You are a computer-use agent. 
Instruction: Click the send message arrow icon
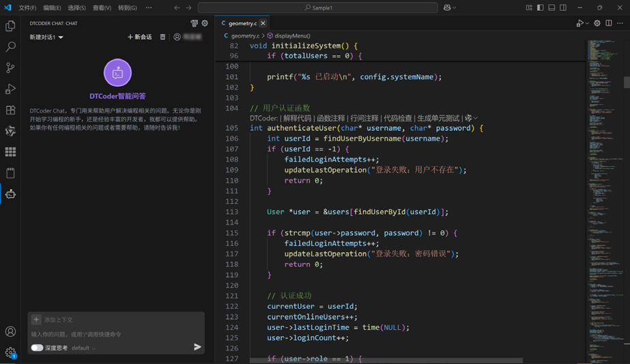point(197,347)
